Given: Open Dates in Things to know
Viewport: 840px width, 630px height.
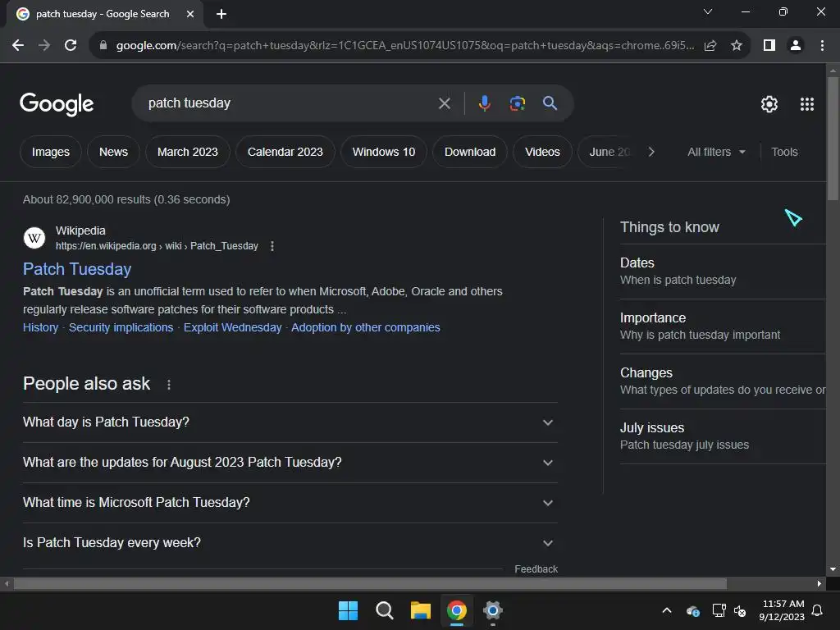Looking at the screenshot, I should (x=723, y=271).
